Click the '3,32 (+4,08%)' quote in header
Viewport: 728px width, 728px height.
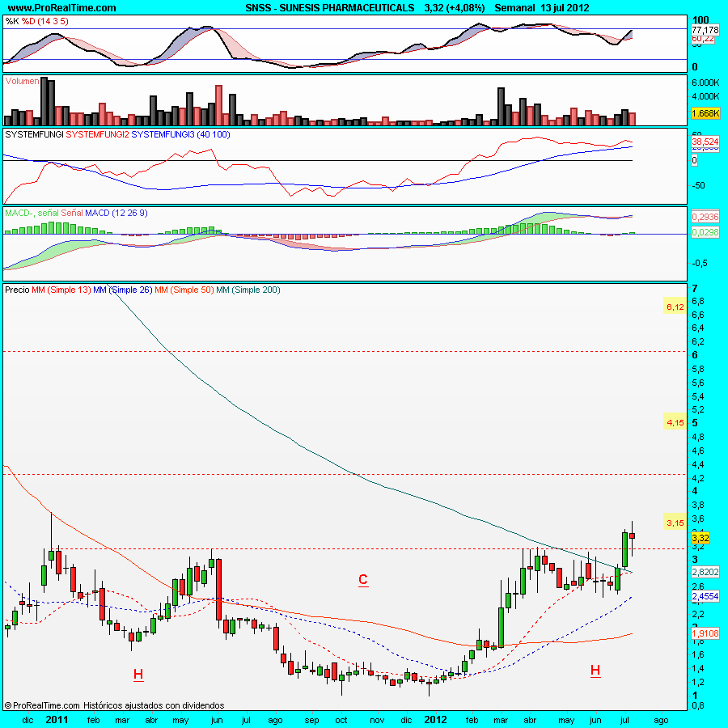455,8
